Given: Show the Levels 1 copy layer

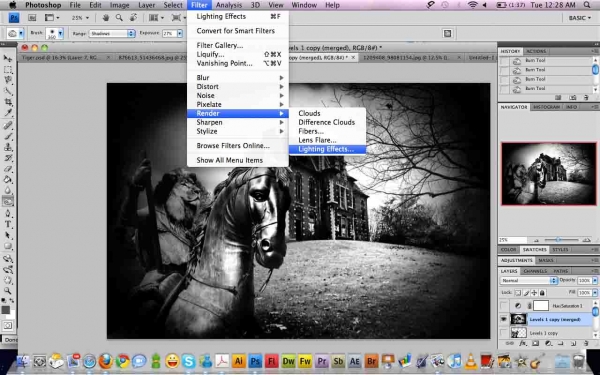Looking at the screenshot, I should point(504,333).
